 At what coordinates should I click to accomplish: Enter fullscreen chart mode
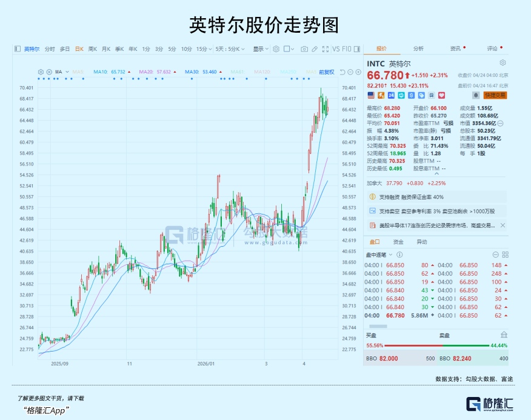(x=326, y=49)
